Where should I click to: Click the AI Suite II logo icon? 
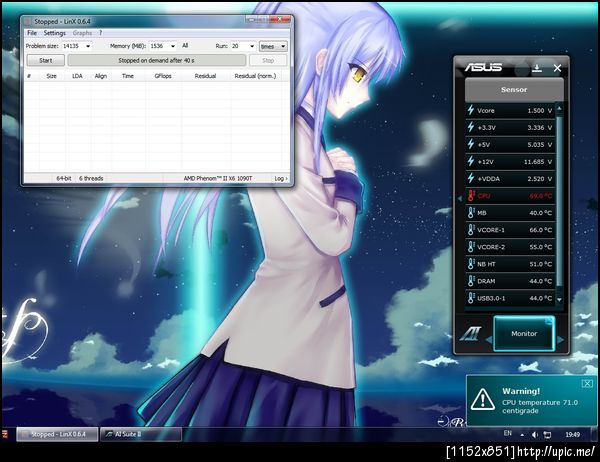471,334
